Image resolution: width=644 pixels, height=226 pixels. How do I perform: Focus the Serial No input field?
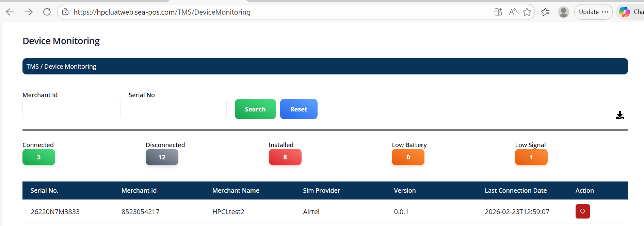point(177,109)
